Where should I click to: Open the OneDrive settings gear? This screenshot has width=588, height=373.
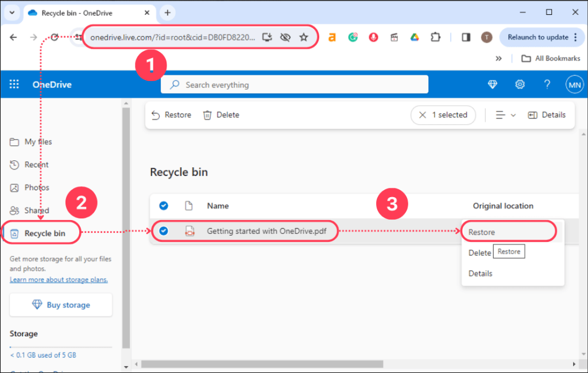tap(520, 84)
